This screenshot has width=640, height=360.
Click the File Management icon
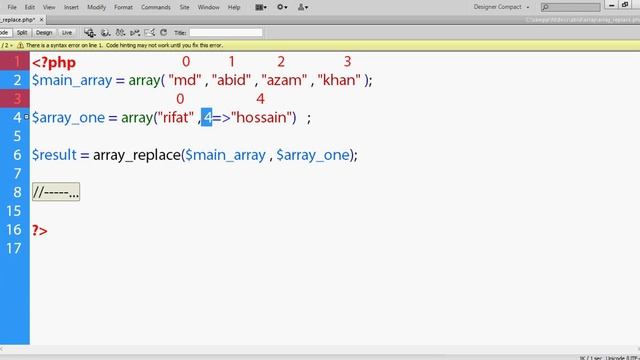click(120, 33)
